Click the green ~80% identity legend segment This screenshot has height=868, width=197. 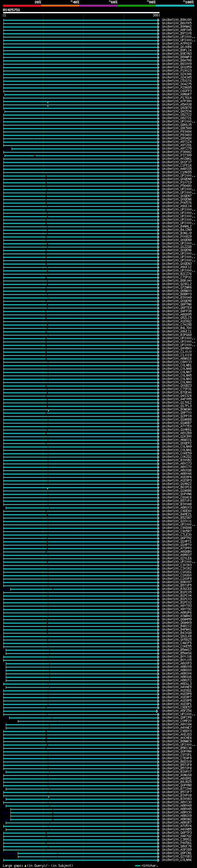(137, 6)
